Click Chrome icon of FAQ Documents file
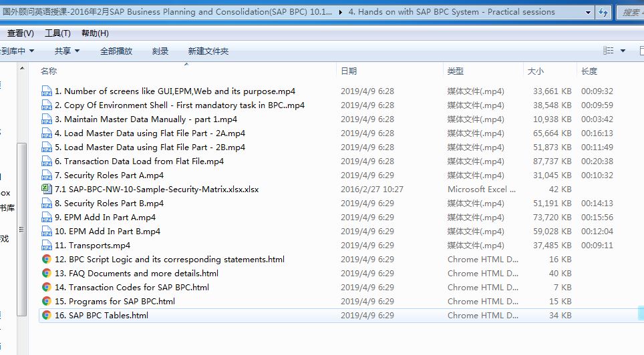Image resolution: width=644 pixels, height=355 pixels. click(x=46, y=273)
